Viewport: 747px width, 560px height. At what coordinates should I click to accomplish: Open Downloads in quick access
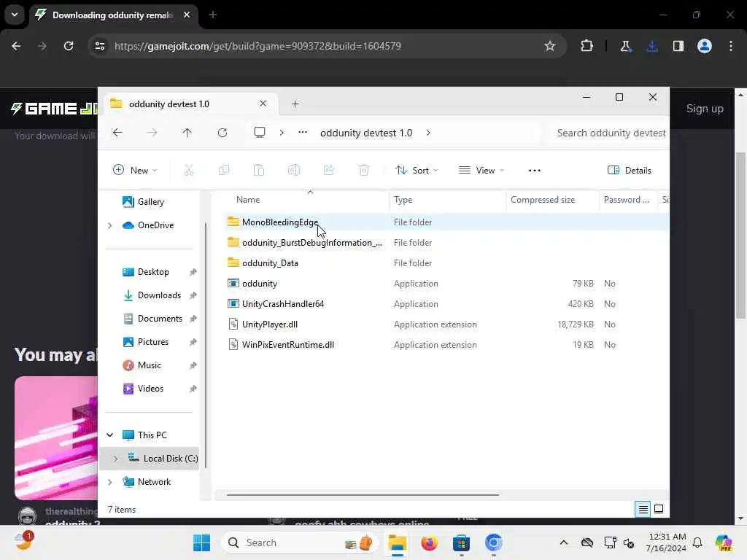pyautogui.click(x=158, y=295)
